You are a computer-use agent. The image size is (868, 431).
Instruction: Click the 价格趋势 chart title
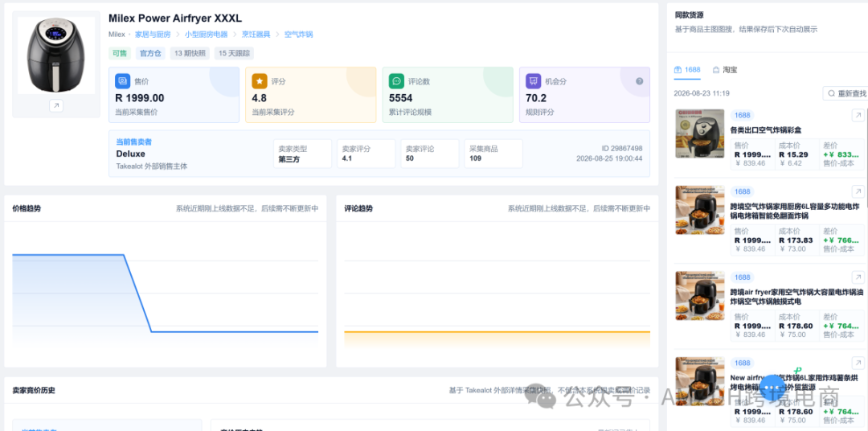tap(27, 209)
